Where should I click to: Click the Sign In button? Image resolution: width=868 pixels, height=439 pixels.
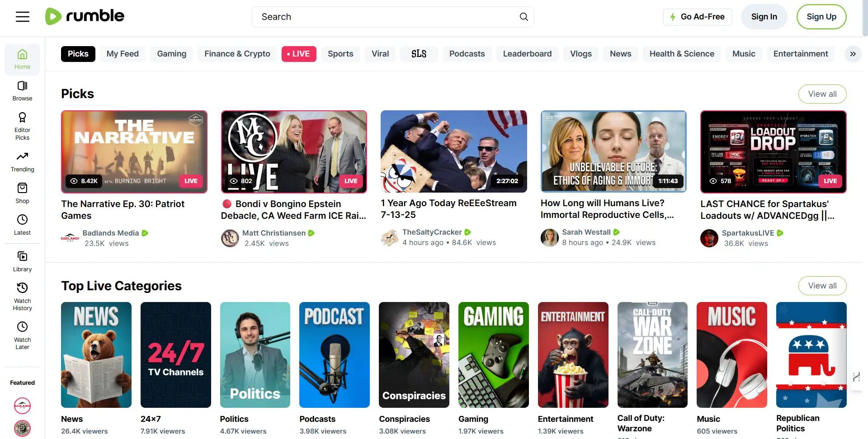coord(764,17)
